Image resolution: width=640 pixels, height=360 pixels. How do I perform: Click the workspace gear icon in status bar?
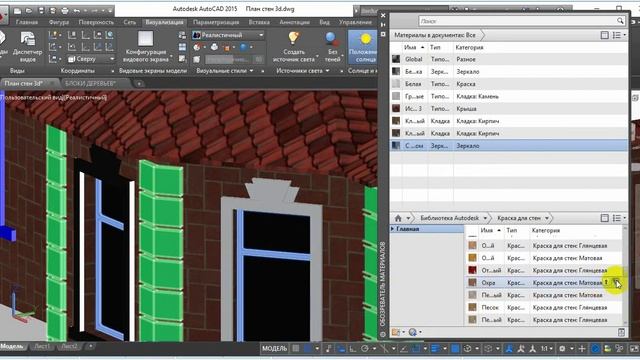pyautogui.click(x=562, y=349)
